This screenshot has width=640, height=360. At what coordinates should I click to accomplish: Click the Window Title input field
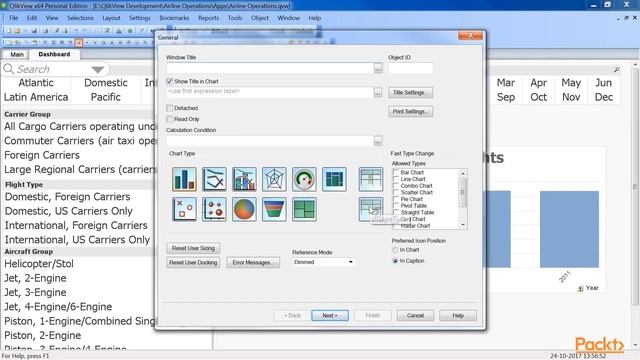coord(270,68)
